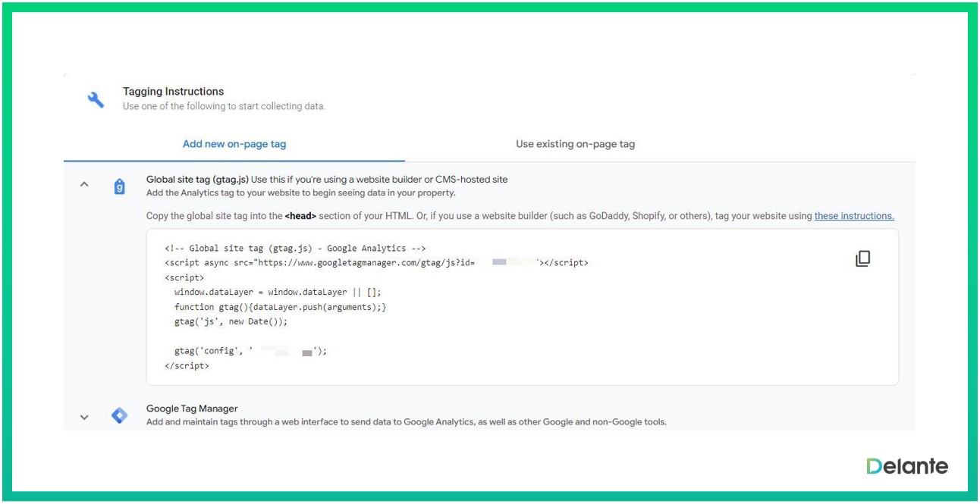Click the wrench Tagging Instructions icon

(x=96, y=99)
